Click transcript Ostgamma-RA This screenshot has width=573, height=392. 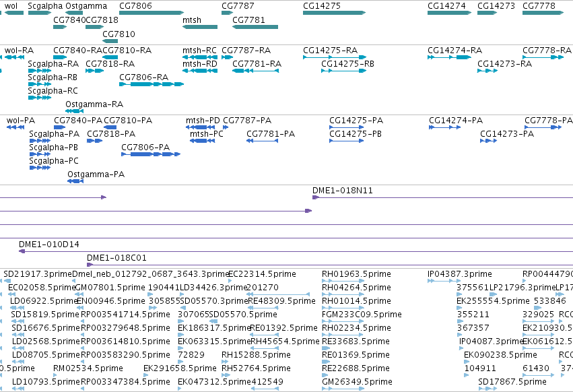[x=94, y=104]
